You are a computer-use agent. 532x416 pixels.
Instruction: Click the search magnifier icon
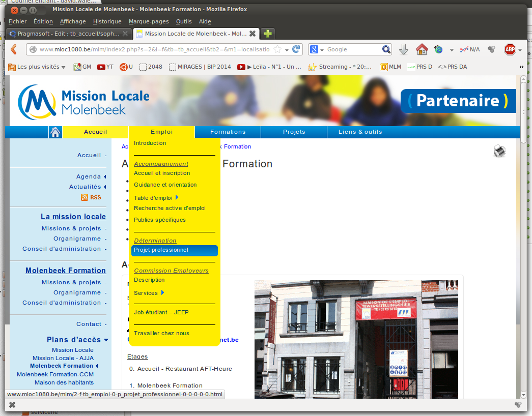coord(386,49)
